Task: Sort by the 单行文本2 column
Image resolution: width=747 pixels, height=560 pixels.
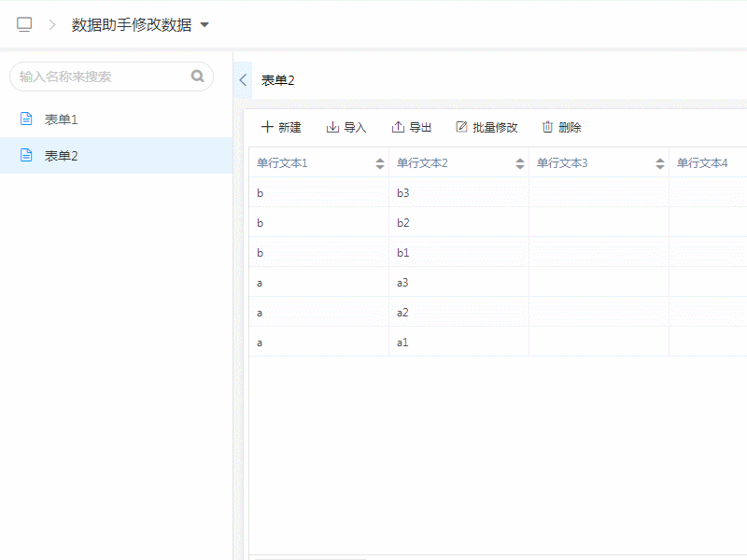Action: click(x=520, y=164)
